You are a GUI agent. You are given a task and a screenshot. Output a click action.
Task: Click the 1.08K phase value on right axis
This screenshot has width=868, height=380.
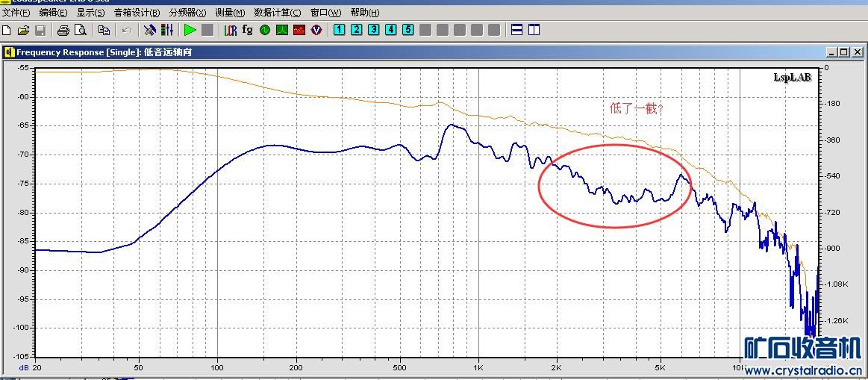click(836, 284)
